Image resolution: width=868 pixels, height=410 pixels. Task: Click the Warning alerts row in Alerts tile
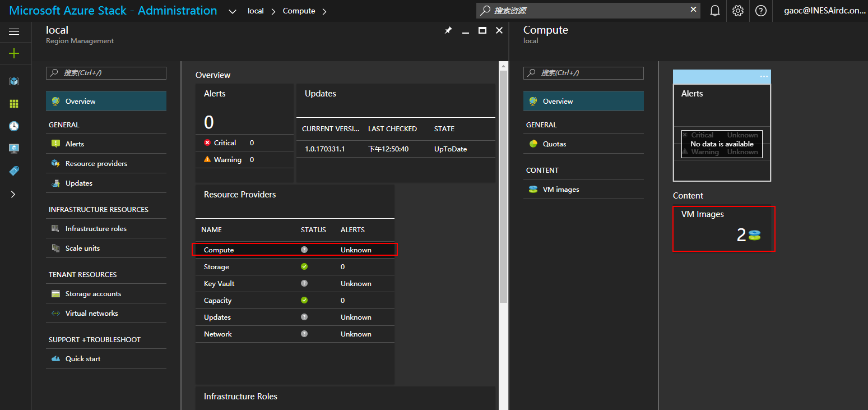pos(244,159)
